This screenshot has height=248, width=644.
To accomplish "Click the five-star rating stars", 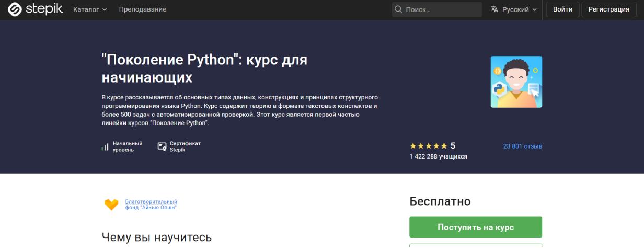I will (x=429, y=146).
